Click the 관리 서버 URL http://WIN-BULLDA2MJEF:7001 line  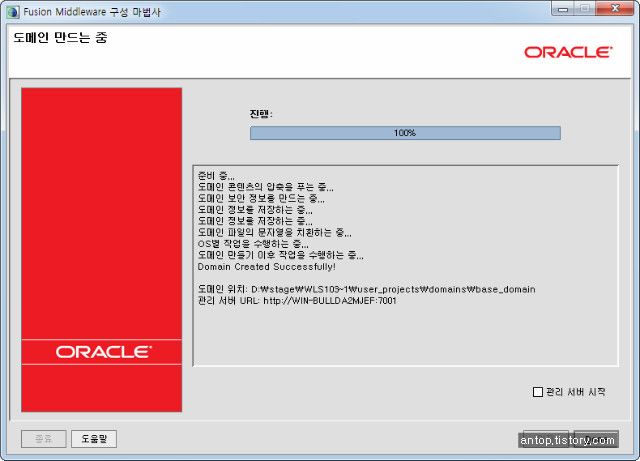tap(297, 301)
